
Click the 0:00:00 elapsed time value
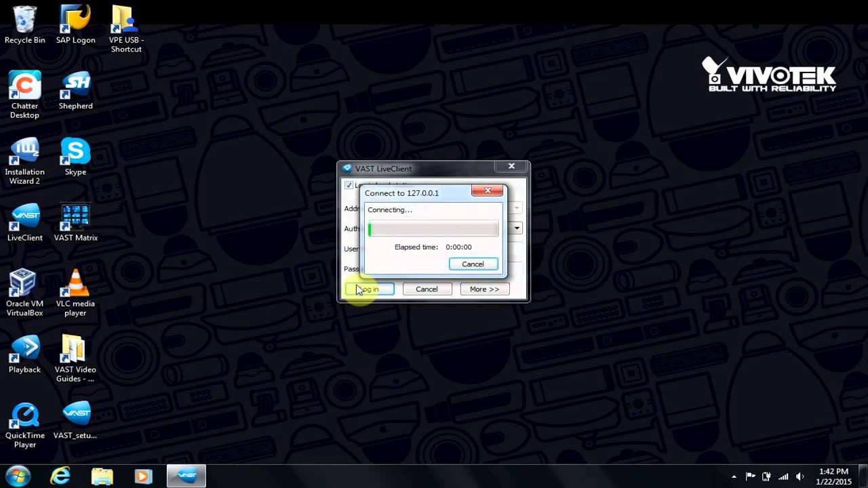pos(458,247)
